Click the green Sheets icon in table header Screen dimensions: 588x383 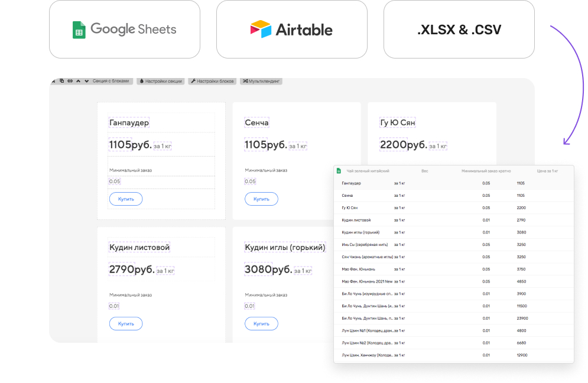[x=339, y=171]
